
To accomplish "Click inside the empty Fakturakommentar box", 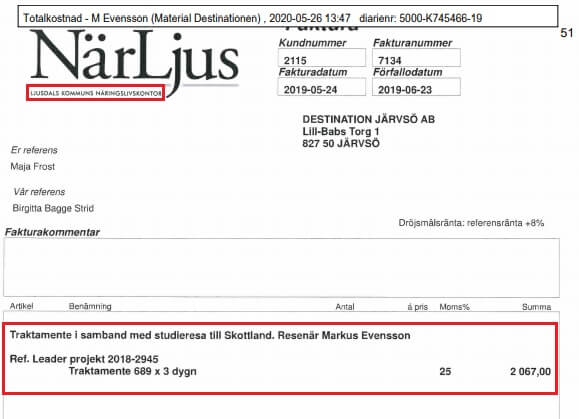I will coord(281,267).
